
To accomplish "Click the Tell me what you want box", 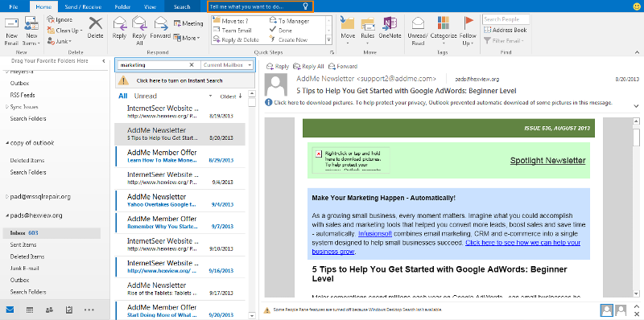I will [x=259, y=6].
